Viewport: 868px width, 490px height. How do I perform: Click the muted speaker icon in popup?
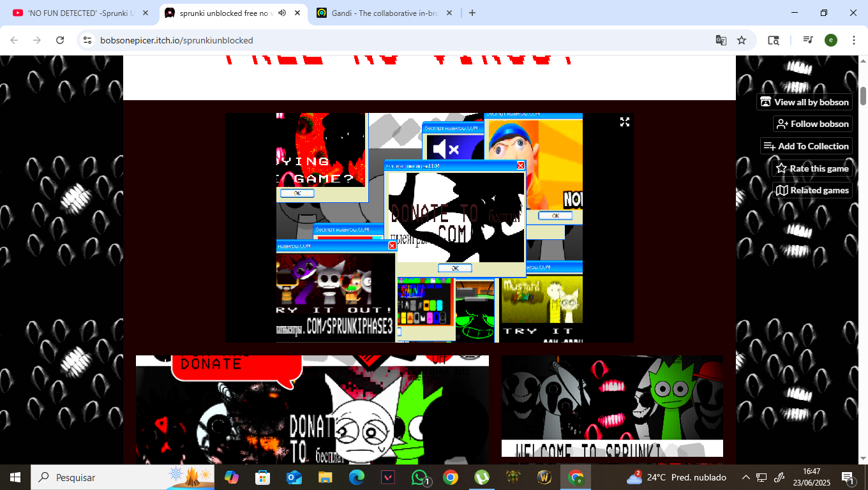(x=445, y=150)
